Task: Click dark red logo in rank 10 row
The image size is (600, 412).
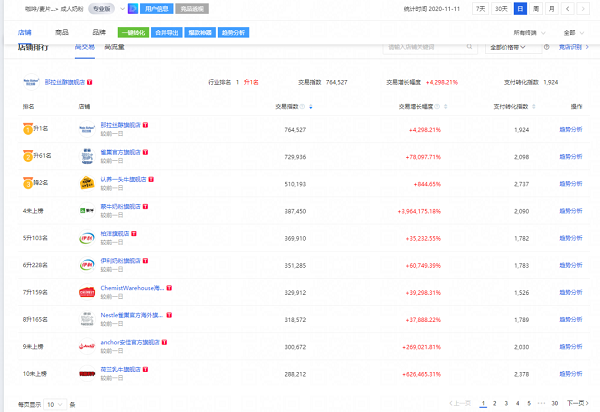Action: pyautogui.click(x=87, y=373)
